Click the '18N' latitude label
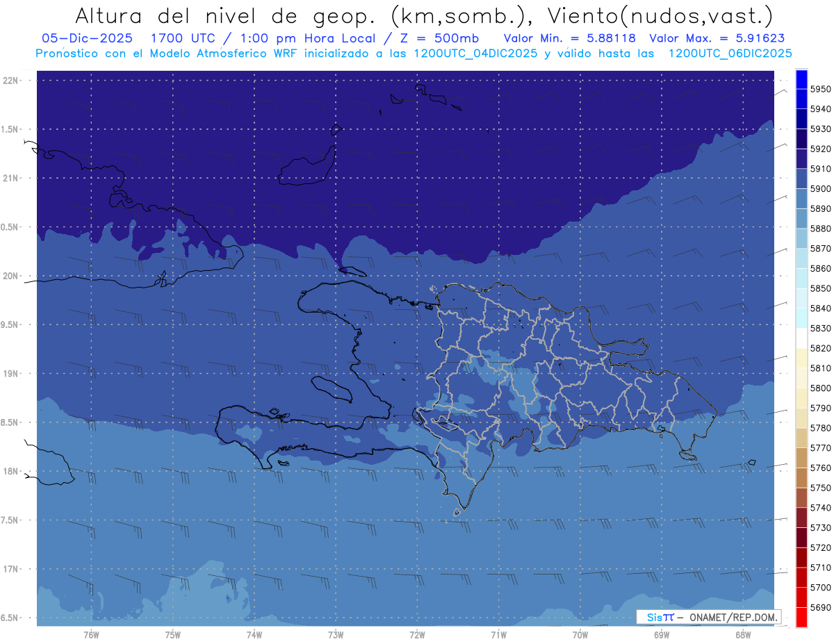Screen dimensions: 834x644 [x=12, y=471]
